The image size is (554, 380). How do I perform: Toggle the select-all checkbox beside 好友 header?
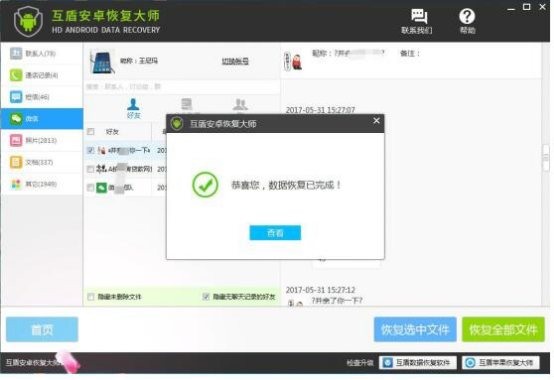point(91,132)
